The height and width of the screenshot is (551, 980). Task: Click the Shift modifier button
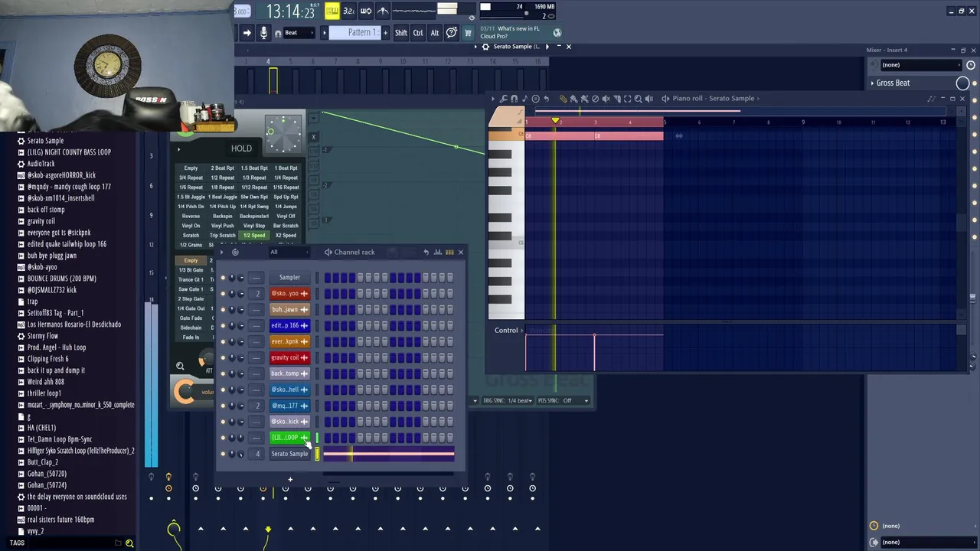point(400,33)
